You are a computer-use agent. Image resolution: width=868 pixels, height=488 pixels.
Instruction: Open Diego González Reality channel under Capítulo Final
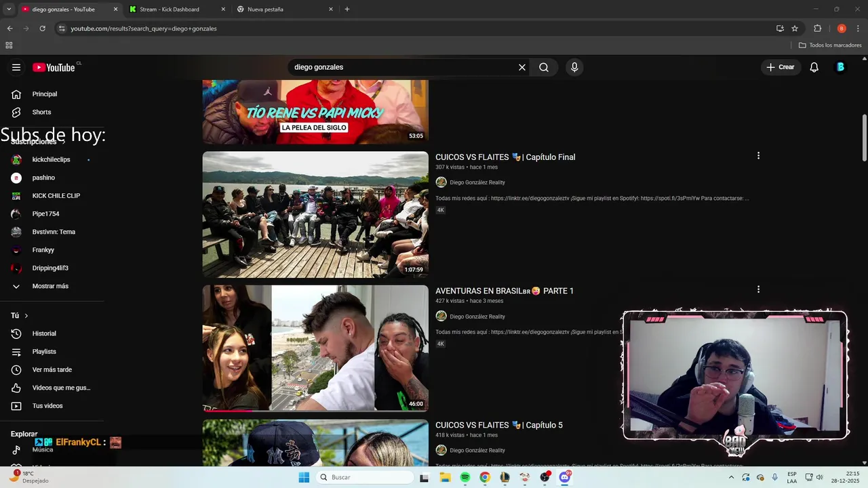click(x=477, y=182)
